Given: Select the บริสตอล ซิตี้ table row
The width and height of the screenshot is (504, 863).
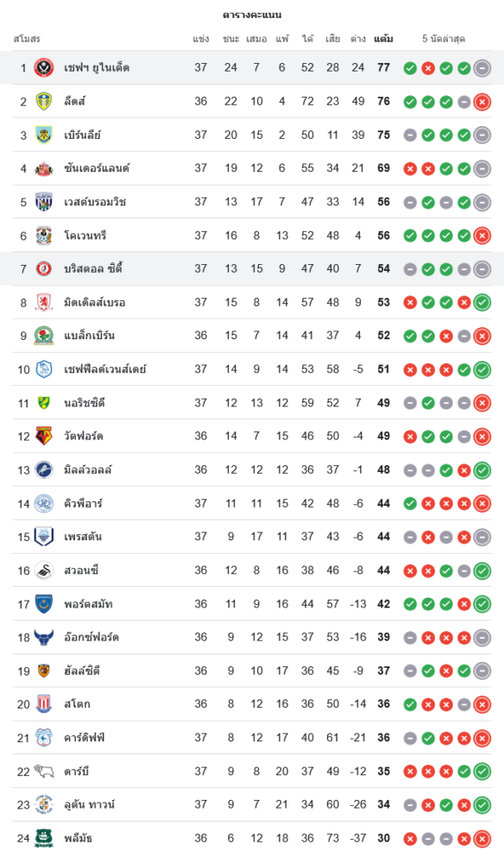Looking at the screenshot, I should (252, 268).
